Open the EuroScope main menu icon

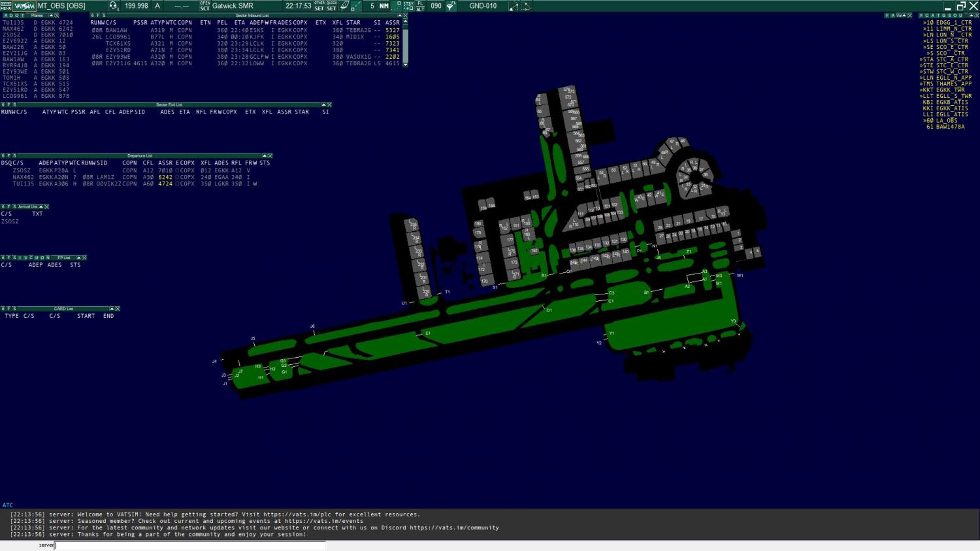(6, 6)
